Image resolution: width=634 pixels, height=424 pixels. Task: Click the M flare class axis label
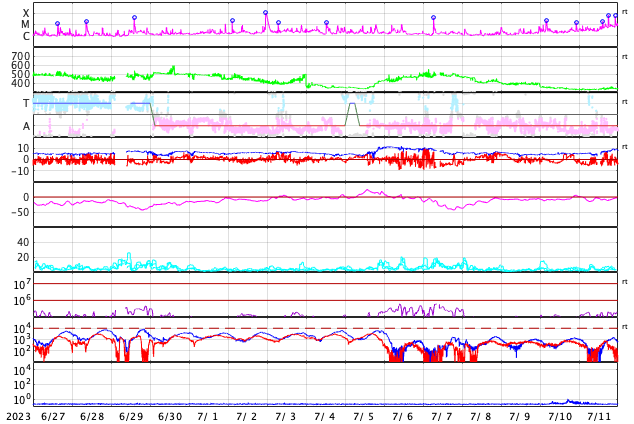25,25
